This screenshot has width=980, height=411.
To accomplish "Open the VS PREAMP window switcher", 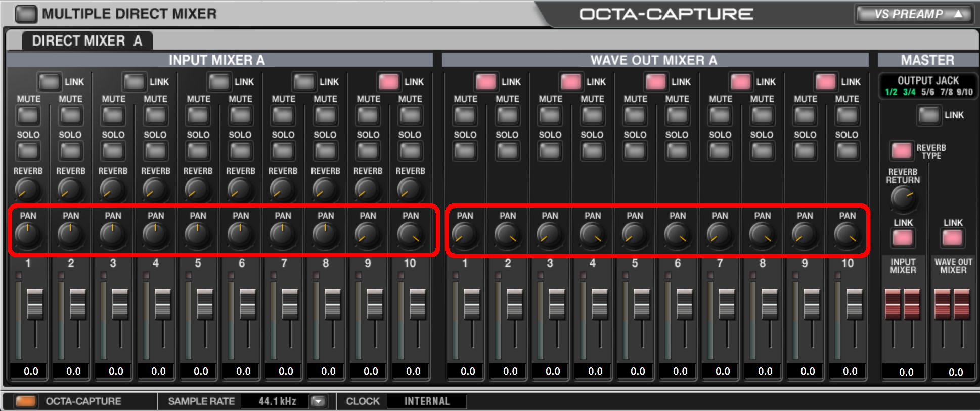I will pyautogui.click(x=914, y=14).
